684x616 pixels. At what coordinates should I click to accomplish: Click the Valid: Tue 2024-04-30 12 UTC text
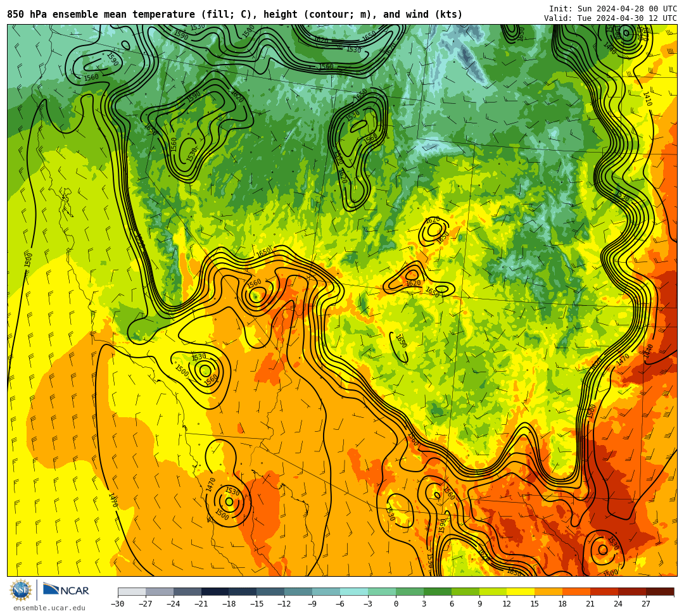pos(611,18)
